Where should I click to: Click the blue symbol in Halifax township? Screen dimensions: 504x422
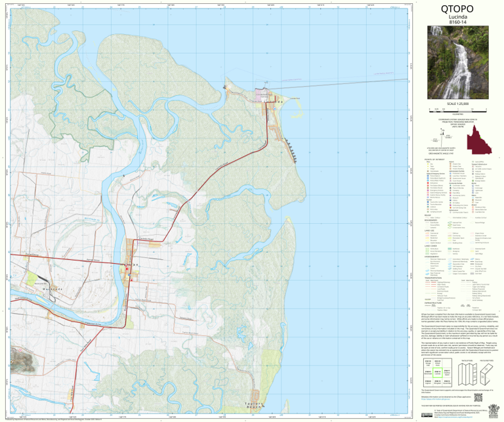[129, 275]
